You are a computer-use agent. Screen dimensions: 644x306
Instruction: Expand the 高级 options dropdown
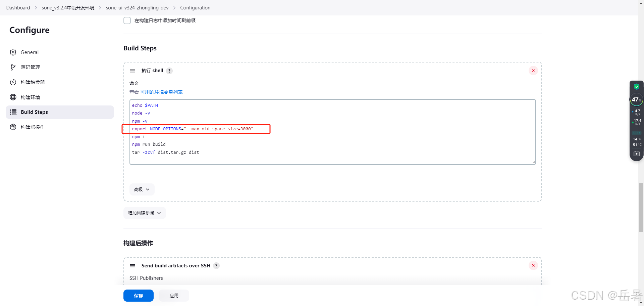tap(142, 189)
